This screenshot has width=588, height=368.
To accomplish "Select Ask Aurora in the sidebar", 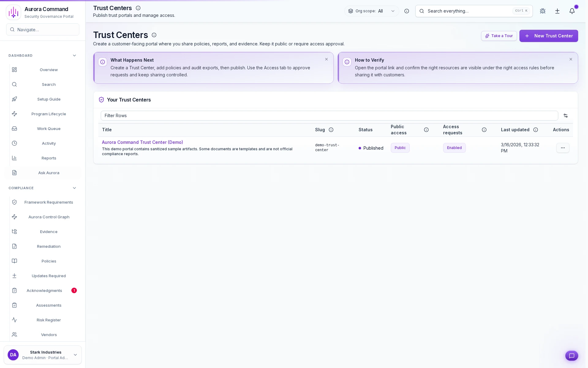I will 49,173.
